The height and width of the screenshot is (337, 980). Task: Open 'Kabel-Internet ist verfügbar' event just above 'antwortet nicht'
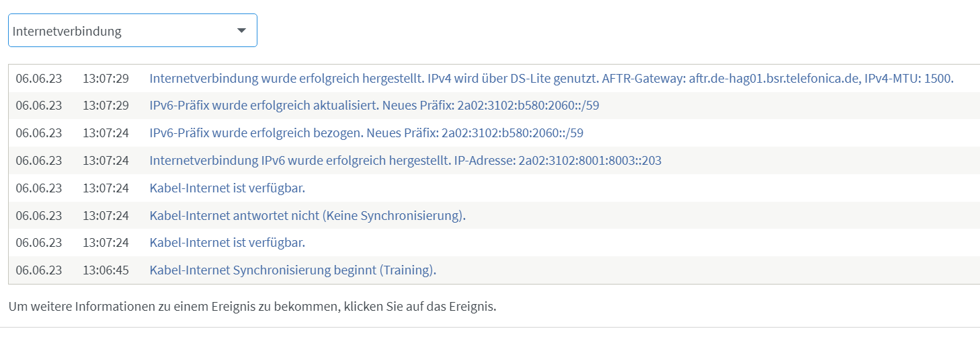coord(227,188)
